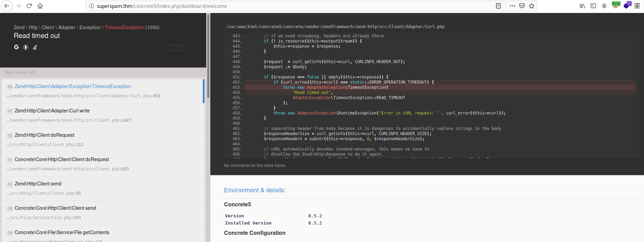Click the Concrete5 section heading
Screen dimensions: 644x242
click(x=237, y=204)
